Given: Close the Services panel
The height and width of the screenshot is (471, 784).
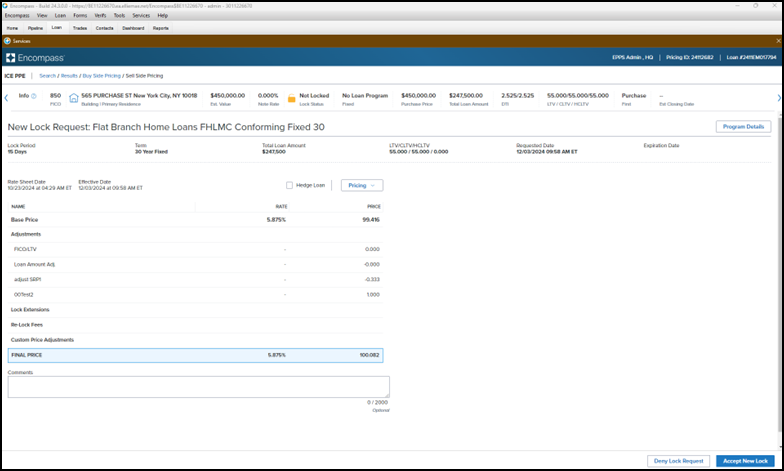Looking at the screenshot, I should [x=778, y=41].
